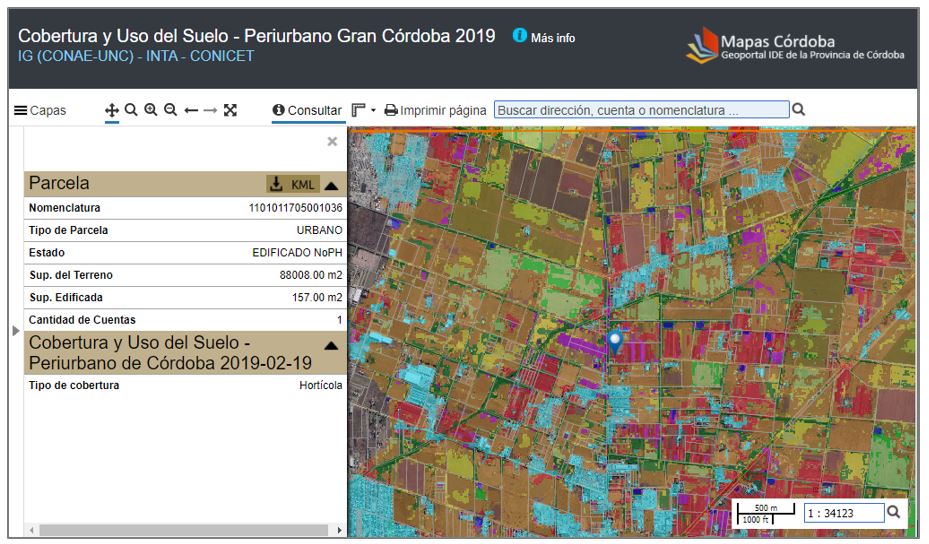Click the zoom in magnifier icon
Viewport: 929px width, 544px height.
click(150, 110)
